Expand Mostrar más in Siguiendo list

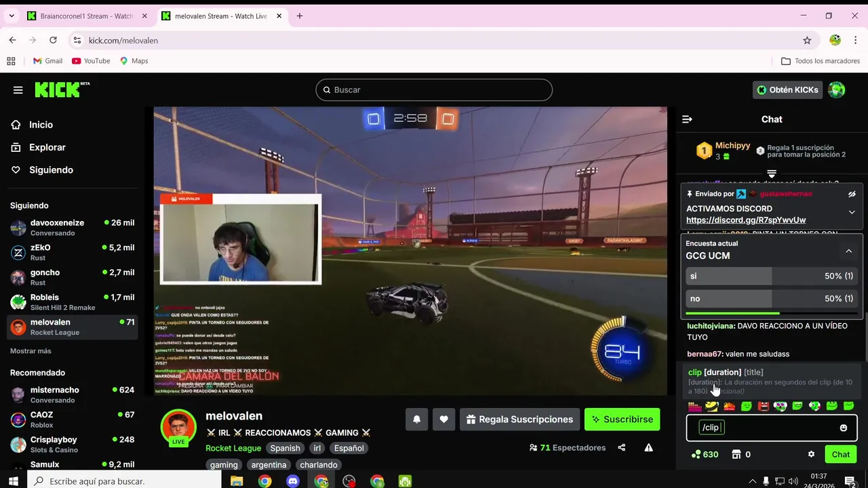(x=31, y=351)
